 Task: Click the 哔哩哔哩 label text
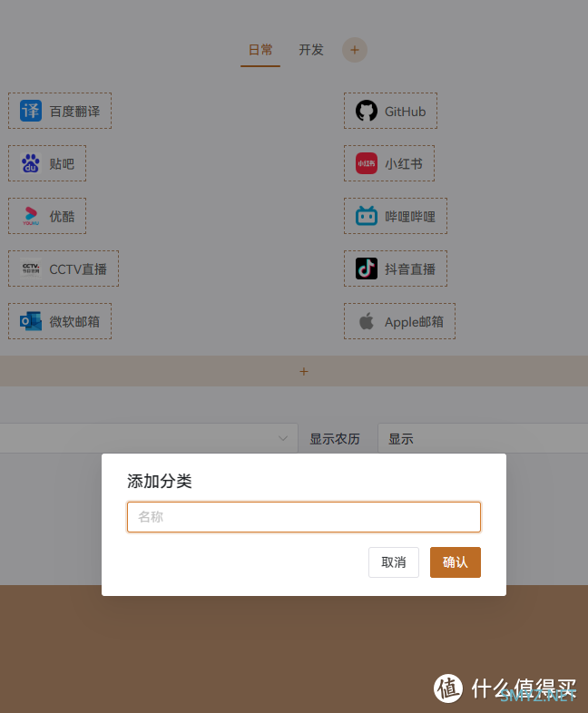[x=410, y=217]
